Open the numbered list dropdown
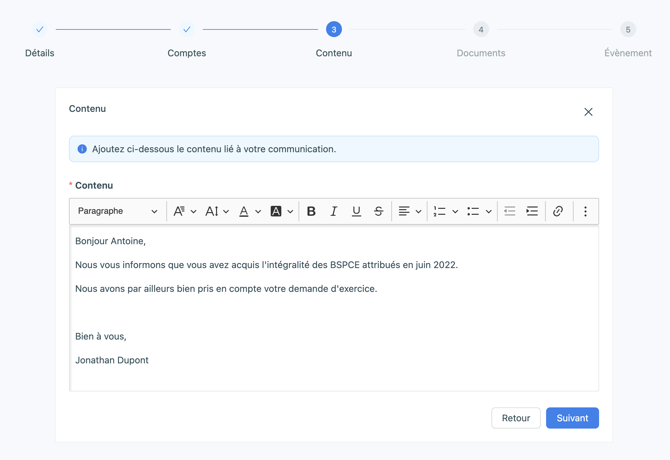Image resolution: width=670 pixels, height=460 pixels. (x=445, y=211)
